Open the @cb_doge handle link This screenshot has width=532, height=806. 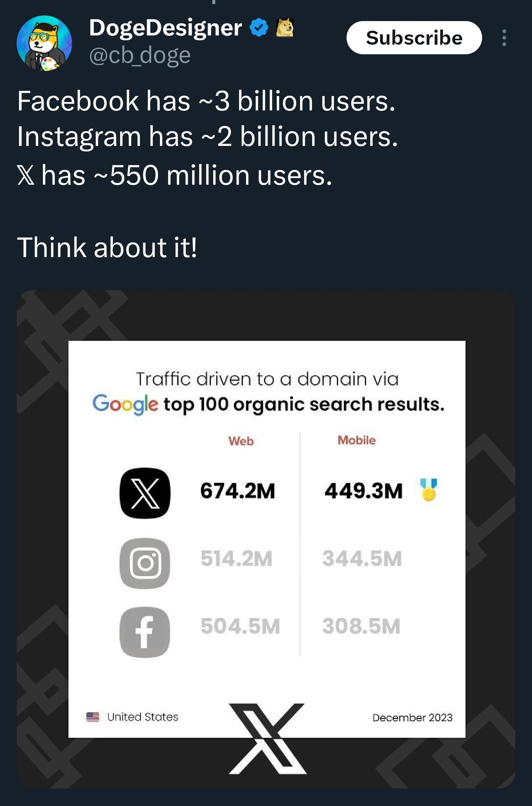click(x=140, y=56)
